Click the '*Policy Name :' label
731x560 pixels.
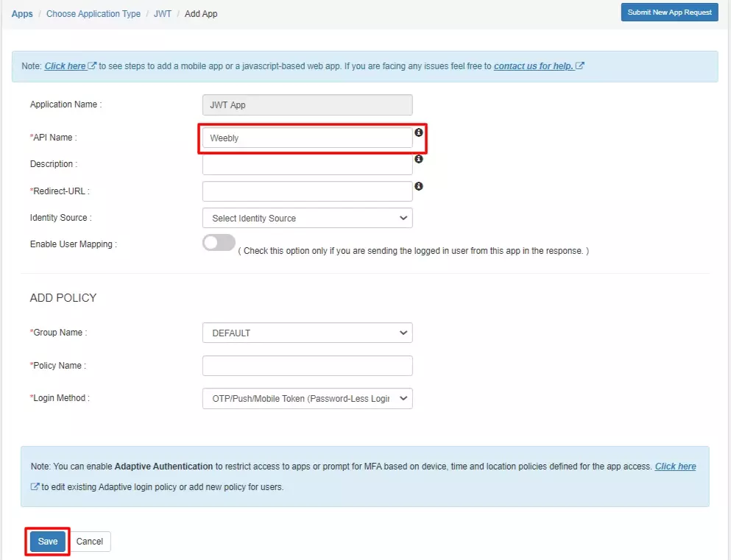click(58, 365)
